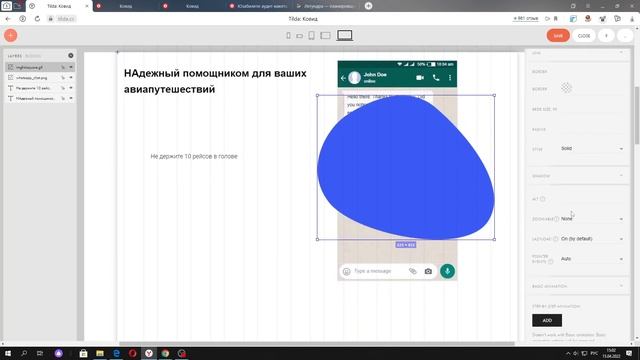This screenshot has height=360, width=640.
Task: Open dropdown arrow of first image layer
Action: 71,67
